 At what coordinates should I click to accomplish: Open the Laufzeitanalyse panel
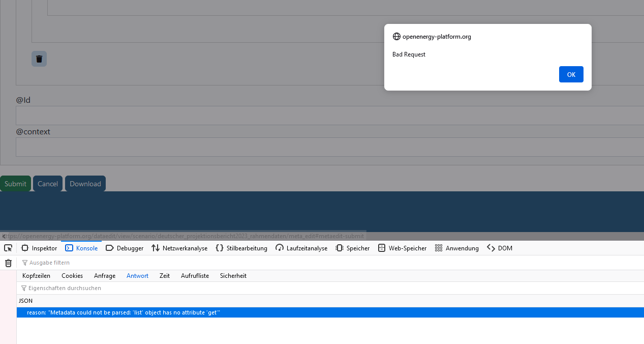(x=301, y=248)
